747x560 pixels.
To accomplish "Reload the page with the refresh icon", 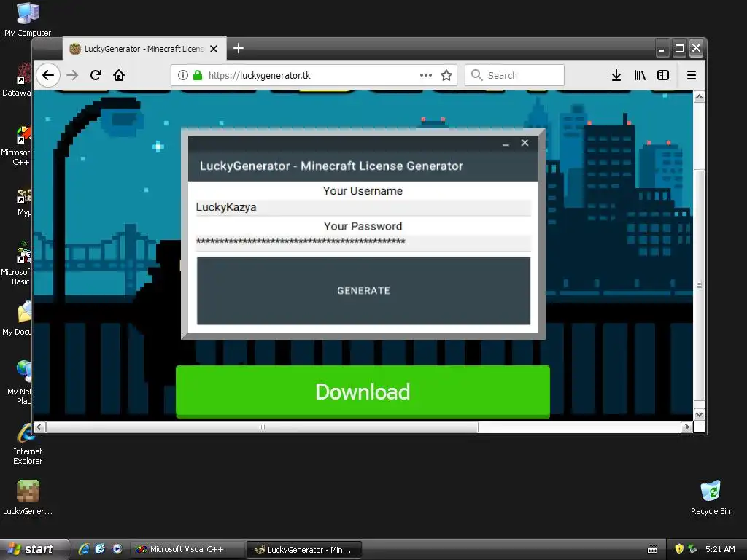I will point(96,75).
